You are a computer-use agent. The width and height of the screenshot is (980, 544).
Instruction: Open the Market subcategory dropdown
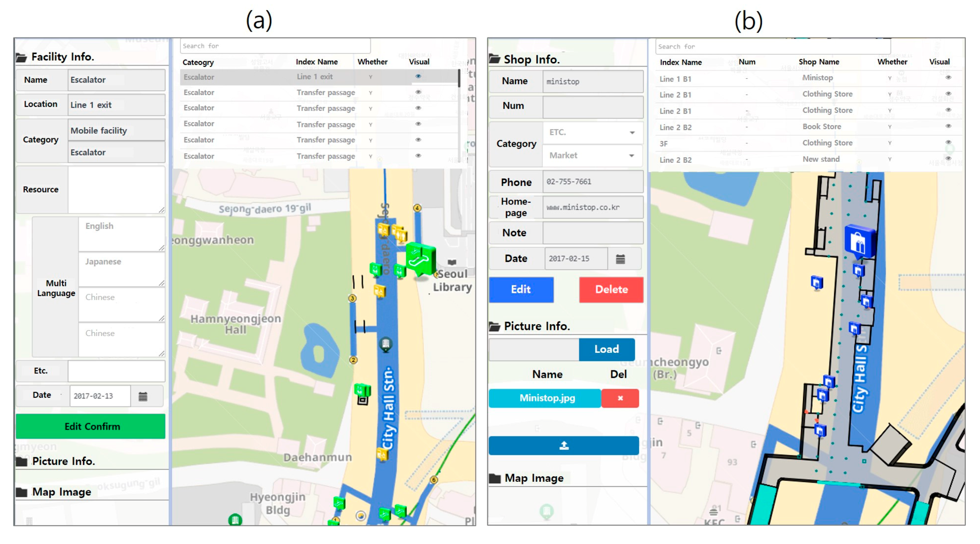593,156
